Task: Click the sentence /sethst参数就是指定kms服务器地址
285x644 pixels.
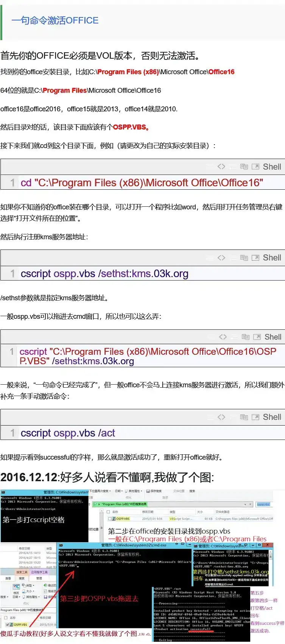Action: [x=55, y=298]
